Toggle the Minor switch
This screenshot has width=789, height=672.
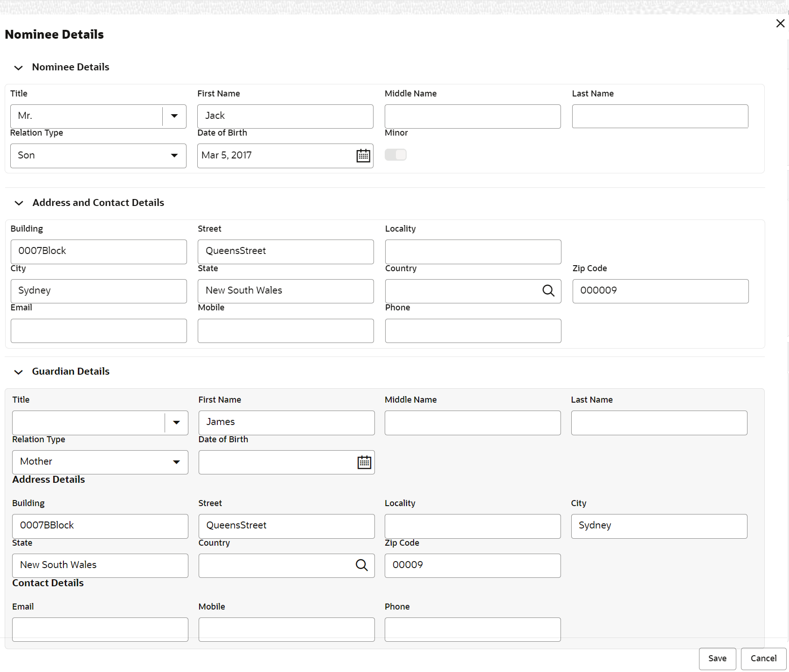coord(395,155)
